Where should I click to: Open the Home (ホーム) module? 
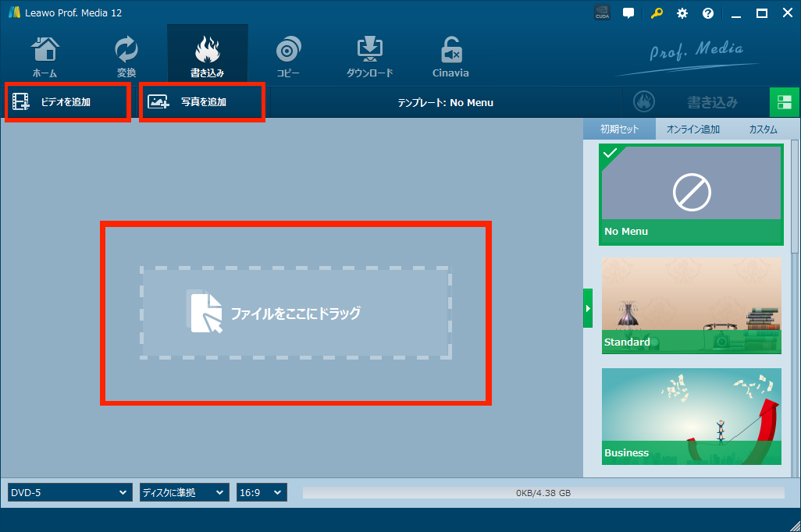(44, 55)
